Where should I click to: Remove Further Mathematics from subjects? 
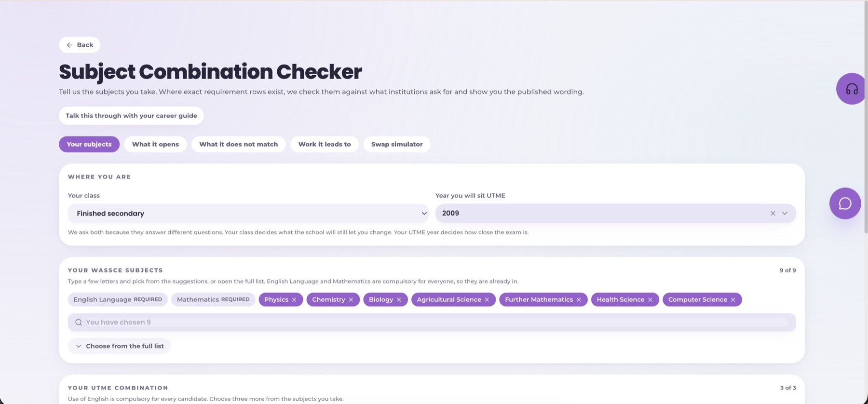coord(579,300)
